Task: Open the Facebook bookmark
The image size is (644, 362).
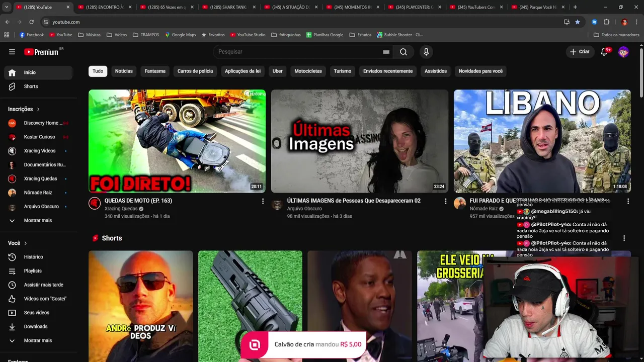Action: (x=31, y=35)
